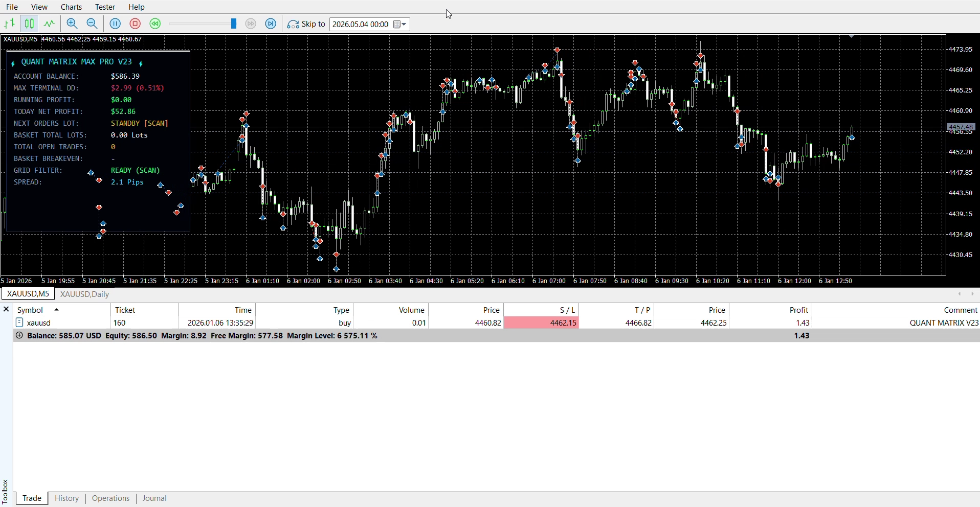Viewport: 980px width, 507px height.
Task: Sort trades by Volume column
Action: (x=391, y=310)
